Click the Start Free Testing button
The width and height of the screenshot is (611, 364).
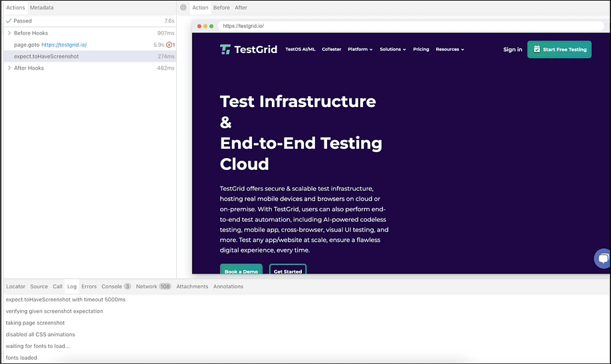[x=559, y=49]
